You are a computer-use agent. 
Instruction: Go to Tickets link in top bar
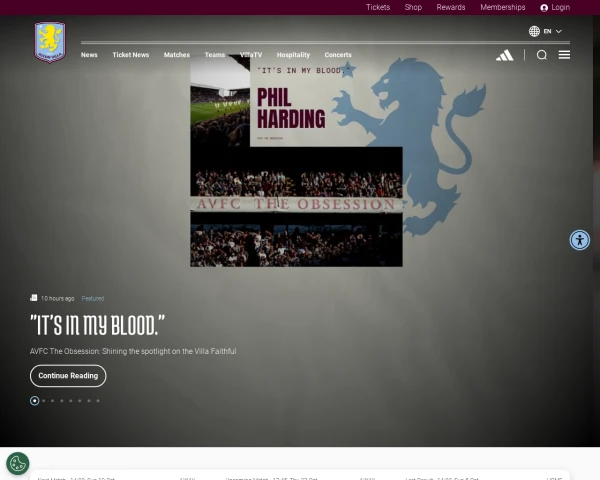coord(378,7)
